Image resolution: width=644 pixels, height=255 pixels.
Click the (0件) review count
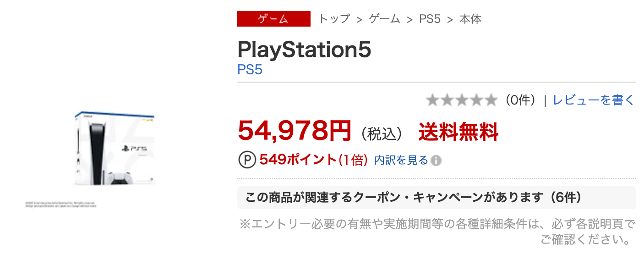pyautogui.click(x=521, y=100)
